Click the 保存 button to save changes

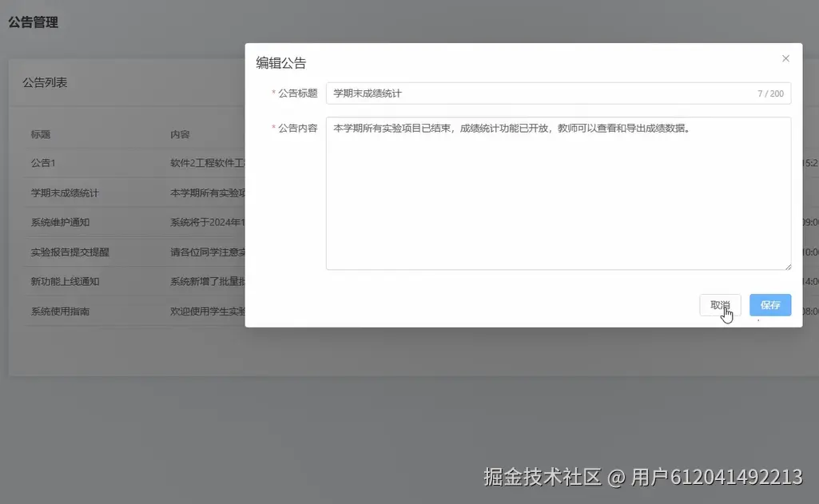[769, 305]
